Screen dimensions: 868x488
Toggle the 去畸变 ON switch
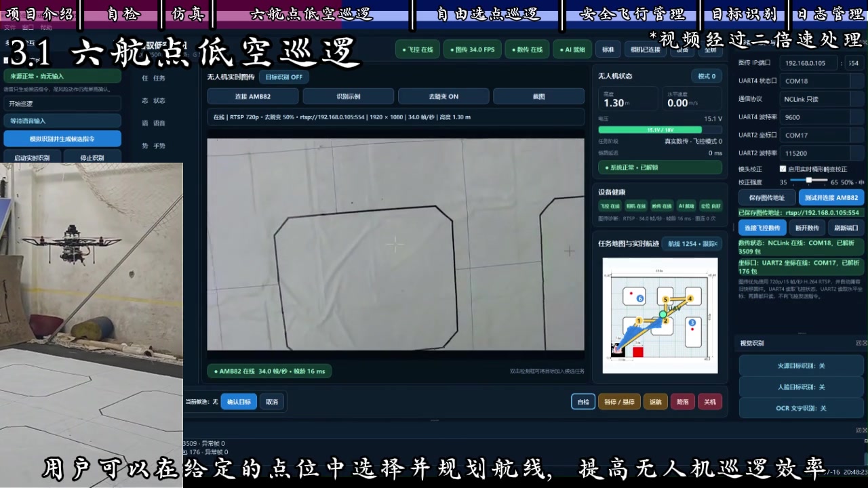[x=443, y=96]
